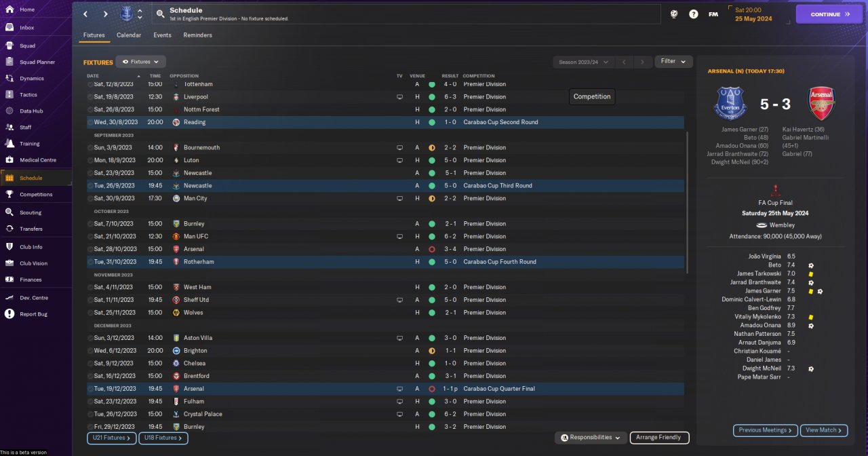This screenshot has width=868, height=456.
Task: Tick the select circle on the Reading row
Action: [90, 122]
